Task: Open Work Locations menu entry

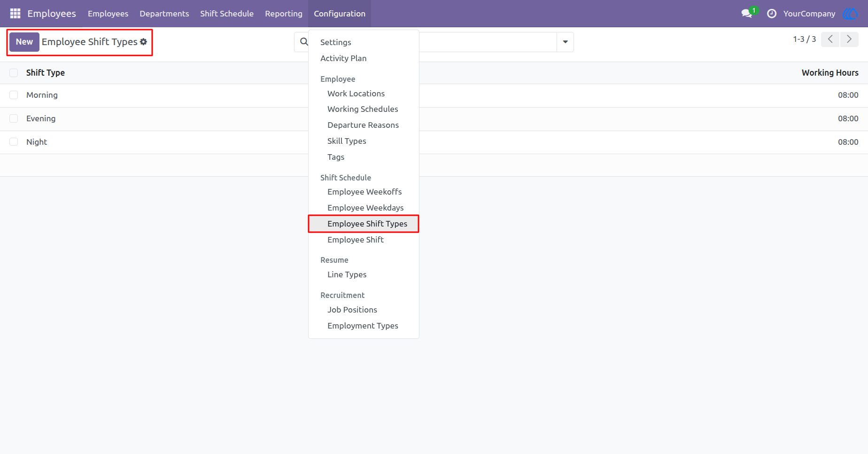Action: [x=364, y=94]
